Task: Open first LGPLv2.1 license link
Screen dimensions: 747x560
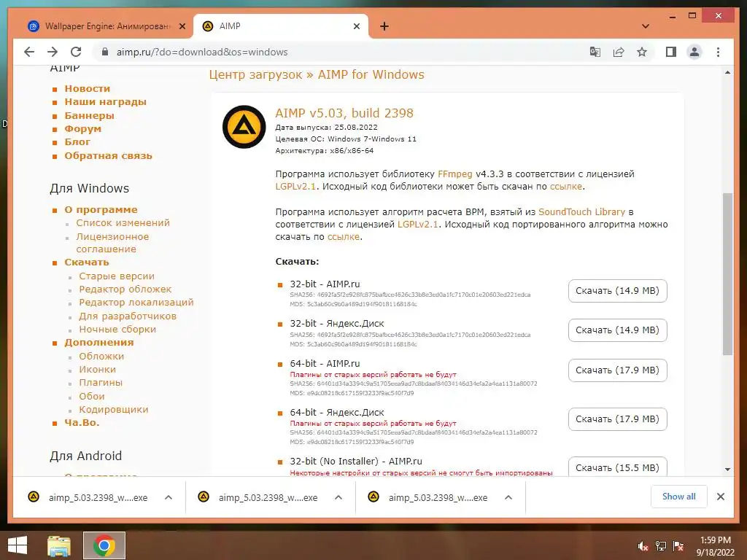Action: (295, 187)
